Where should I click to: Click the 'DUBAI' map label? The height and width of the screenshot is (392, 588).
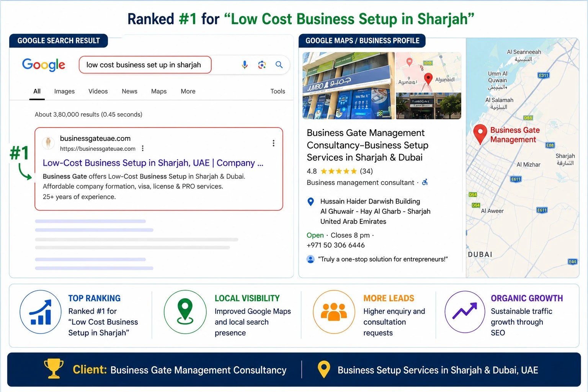[x=480, y=255]
